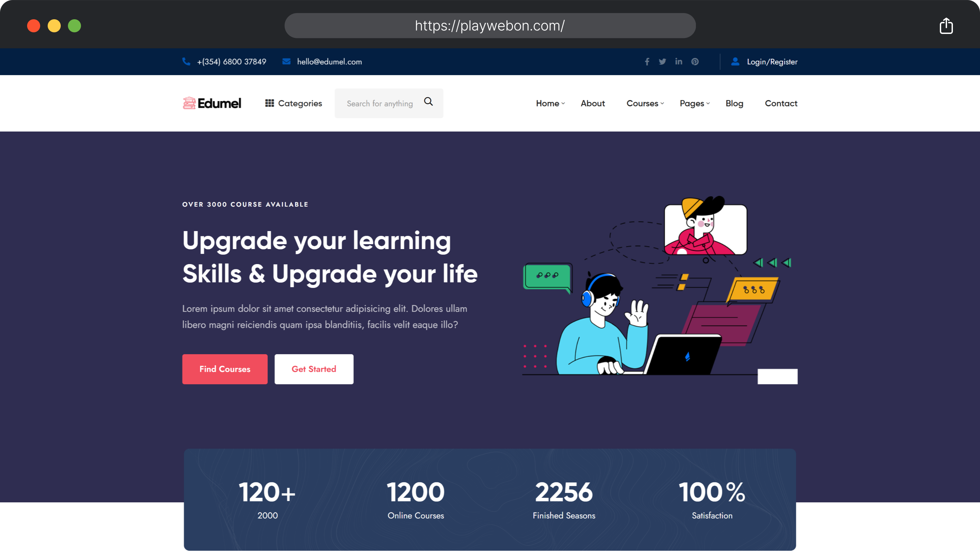
Task: Click the Categories grid icon
Action: (269, 103)
